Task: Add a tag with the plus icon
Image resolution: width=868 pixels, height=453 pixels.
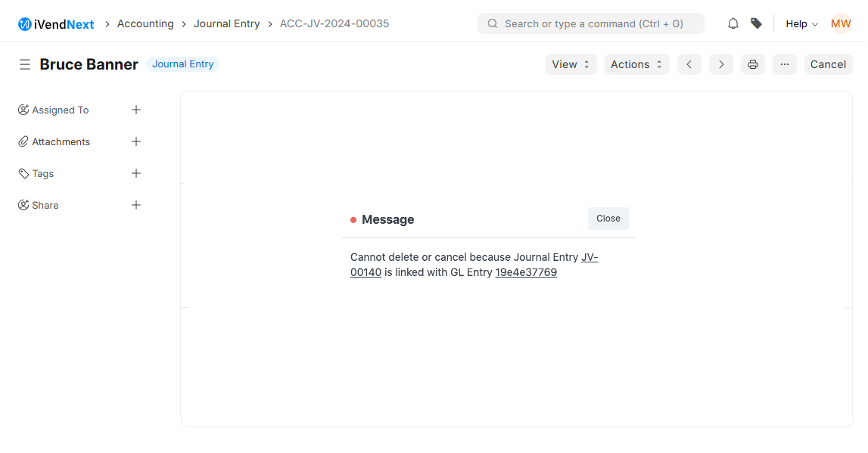Action: (x=136, y=173)
